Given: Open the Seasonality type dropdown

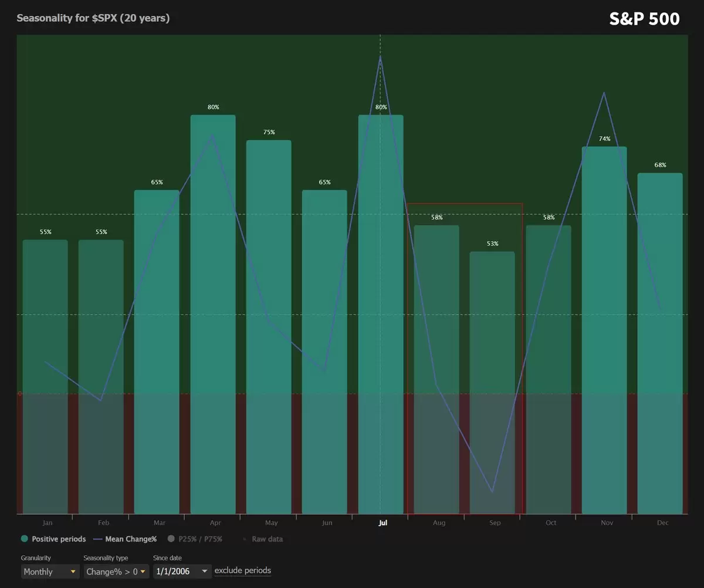Looking at the screenshot, I should [116, 572].
